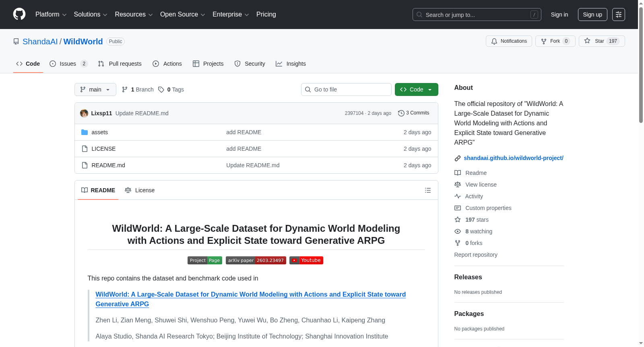
Task: Click the Search or jump to field
Action: [x=477, y=15]
